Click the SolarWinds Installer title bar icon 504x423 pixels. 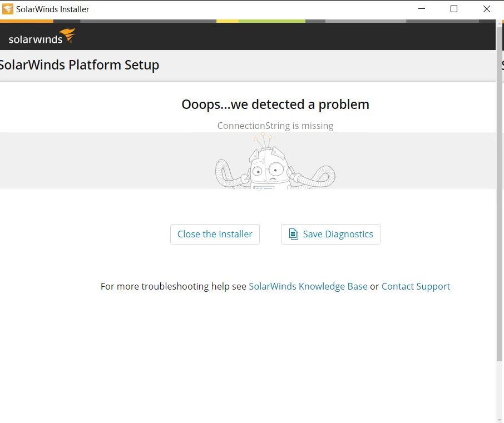coord(7,9)
